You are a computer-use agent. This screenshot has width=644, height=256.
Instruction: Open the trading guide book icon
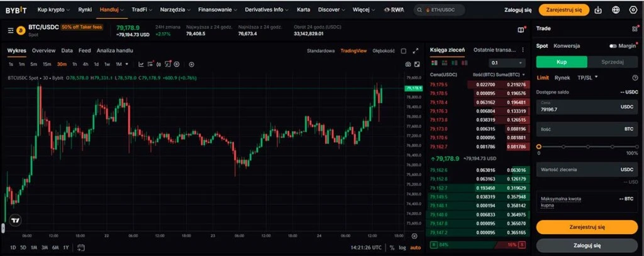pos(521,30)
